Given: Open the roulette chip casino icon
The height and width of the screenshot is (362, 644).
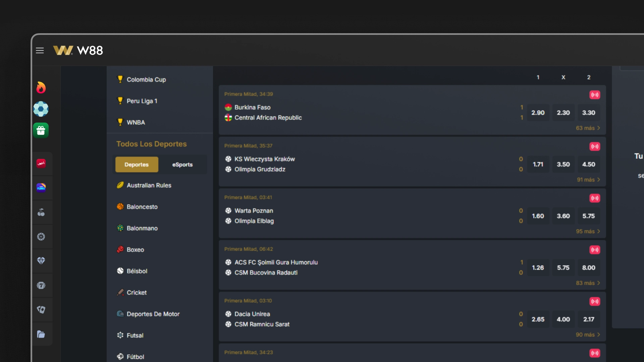Looking at the screenshot, I should coord(41,237).
